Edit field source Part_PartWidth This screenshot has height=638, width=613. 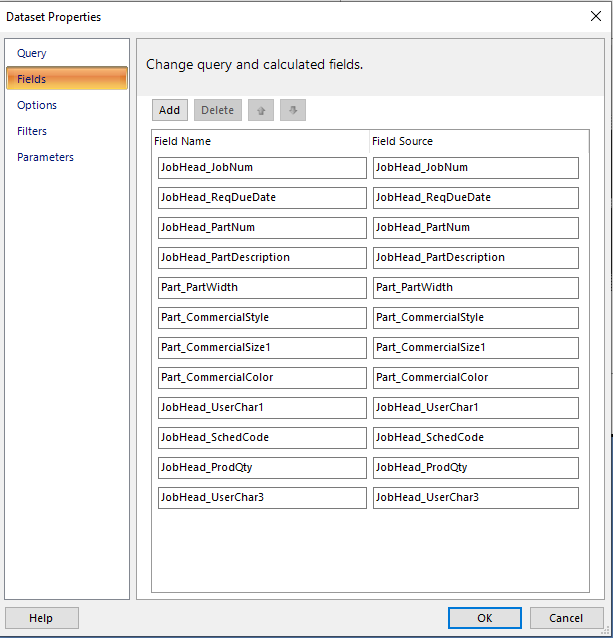point(476,288)
